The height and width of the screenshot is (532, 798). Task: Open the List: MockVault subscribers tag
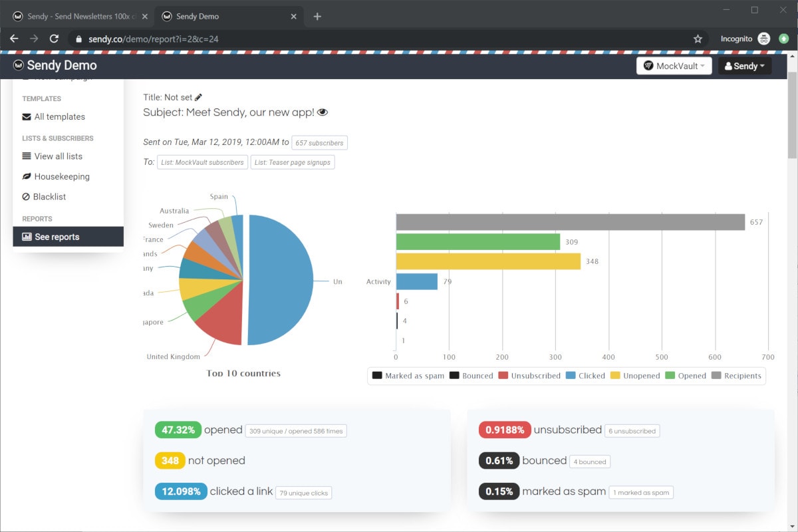pyautogui.click(x=203, y=162)
